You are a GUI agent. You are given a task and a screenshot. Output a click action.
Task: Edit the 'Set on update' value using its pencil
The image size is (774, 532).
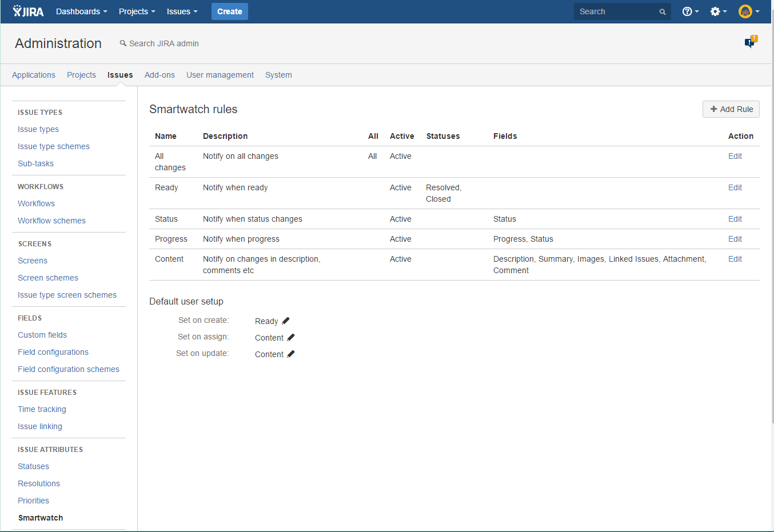tap(291, 354)
